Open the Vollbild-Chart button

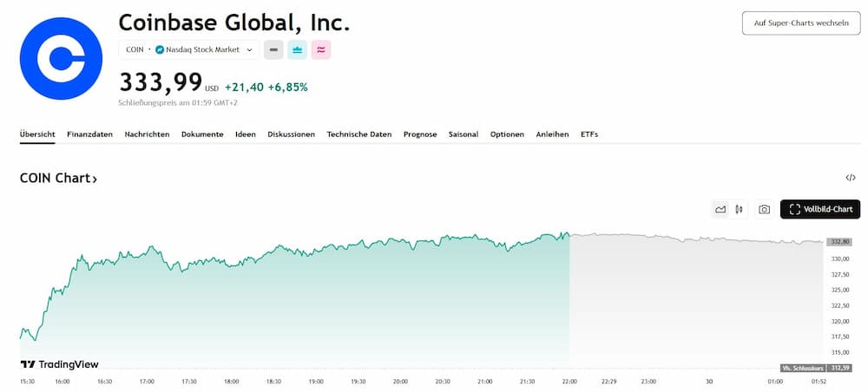click(820, 209)
